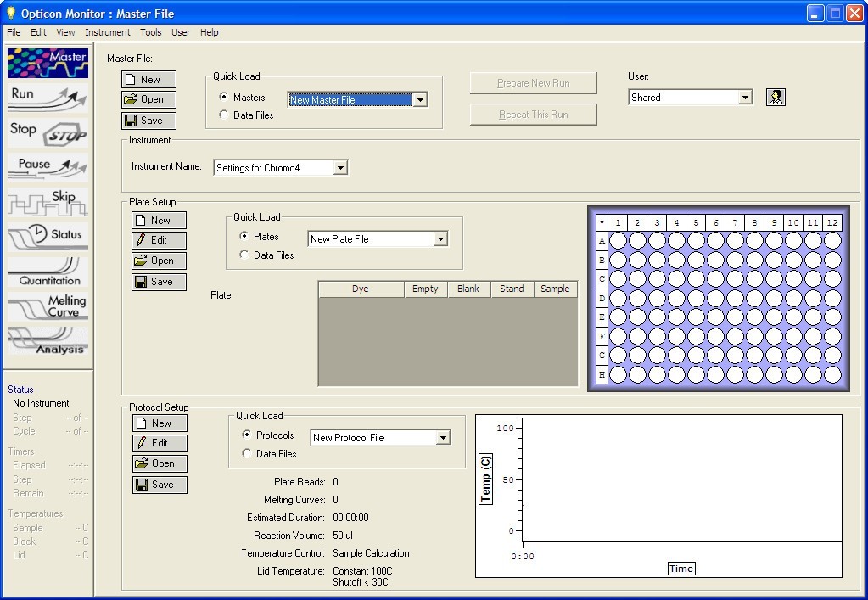Click the select-all asterisk on plate diagram

602,222
